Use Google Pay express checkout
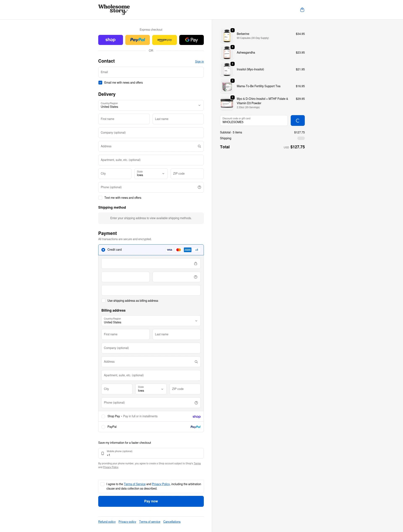 tap(191, 40)
